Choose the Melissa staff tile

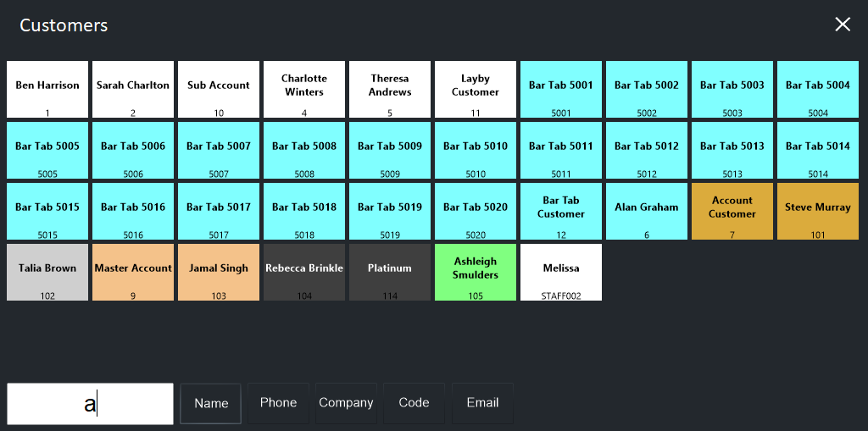pos(561,272)
